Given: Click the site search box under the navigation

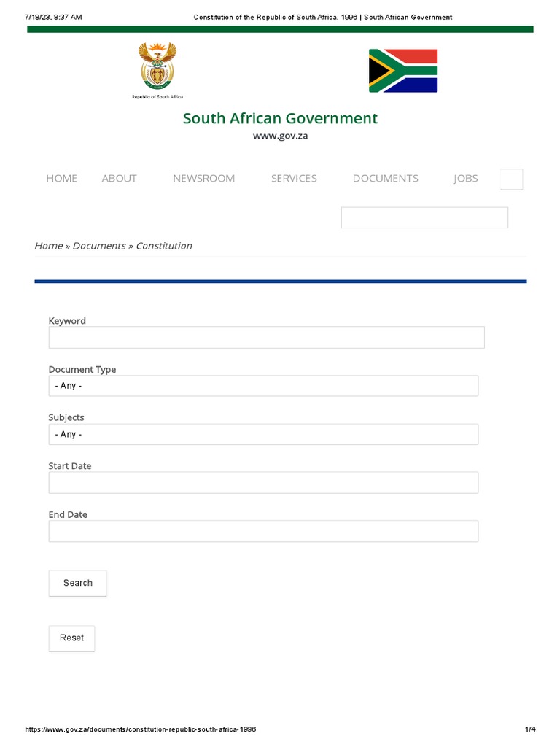Looking at the screenshot, I should click(424, 217).
